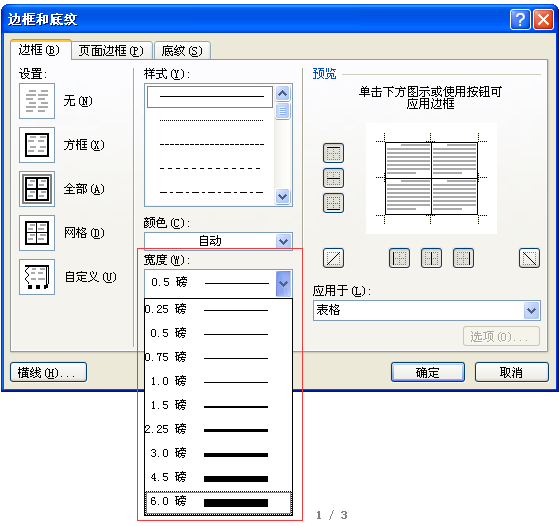Screen dimensions: 559x526
Task: Toggle the bottom border button in preview
Action: point(333,203)
